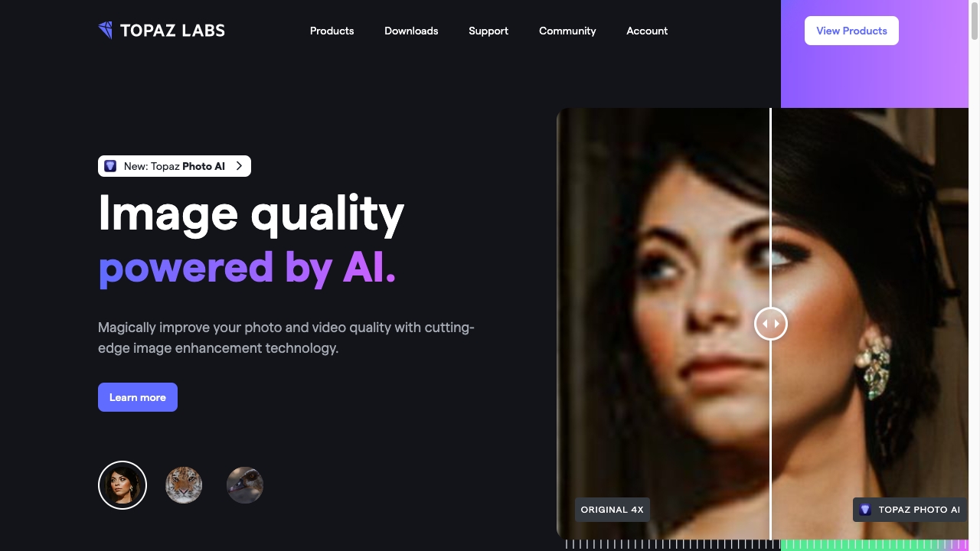Select the tiger sample thumbnail

(x=184, y=485)
